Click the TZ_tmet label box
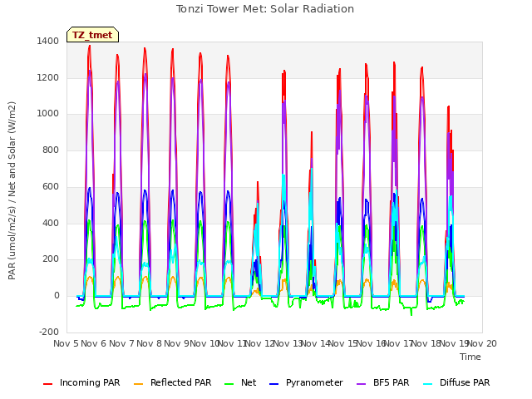The width and height of the screenshot is (532, 399). 92,35
